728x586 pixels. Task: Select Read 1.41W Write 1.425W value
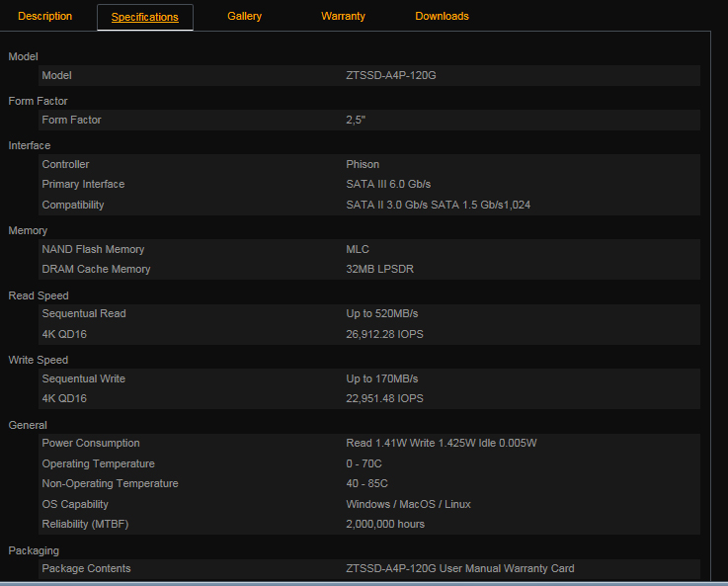coord(442,443)
